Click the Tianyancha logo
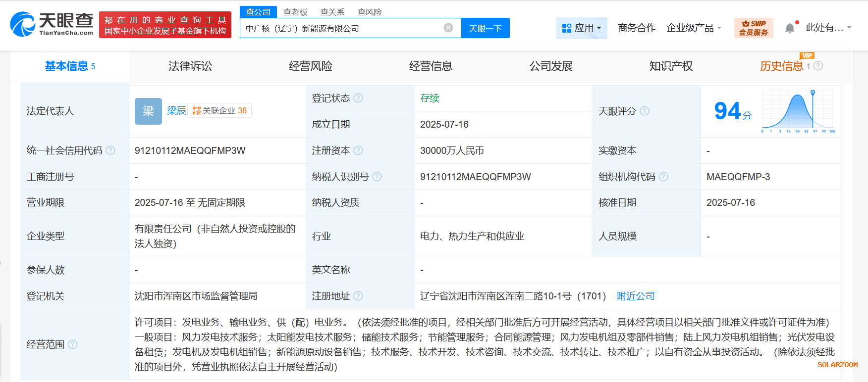 [52, 24]
